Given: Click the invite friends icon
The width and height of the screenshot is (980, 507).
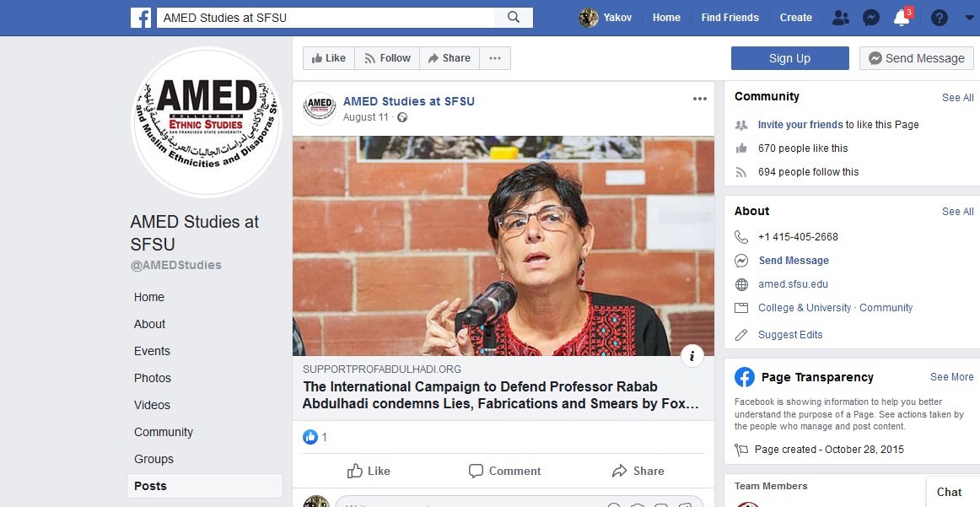Looking at the screenshot, I should click(741, 125).
